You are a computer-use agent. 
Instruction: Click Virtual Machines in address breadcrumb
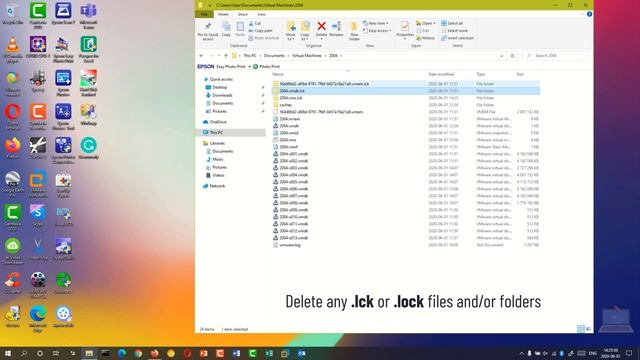click(307, 56)
